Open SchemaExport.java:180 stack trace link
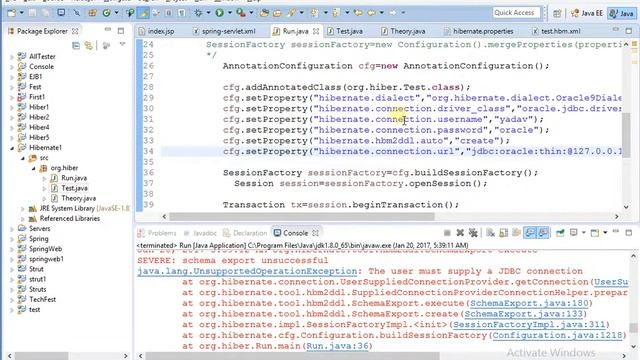 pos(529,303)
